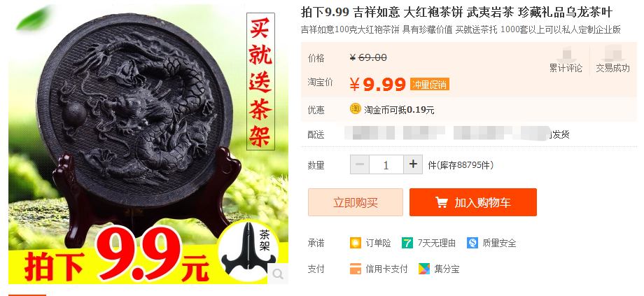Click the quantity input field
Viewport: 644px width, 296px height.
point(386,164)
